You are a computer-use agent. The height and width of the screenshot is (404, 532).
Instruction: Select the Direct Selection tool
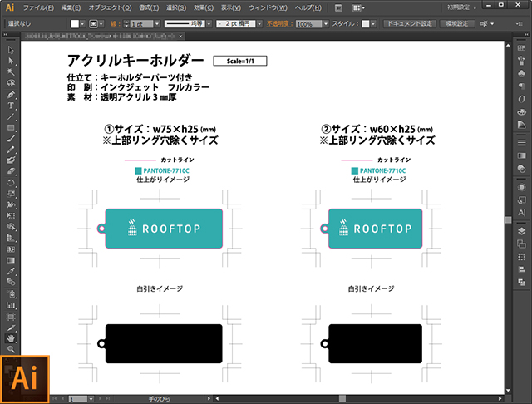click(11, 61)
